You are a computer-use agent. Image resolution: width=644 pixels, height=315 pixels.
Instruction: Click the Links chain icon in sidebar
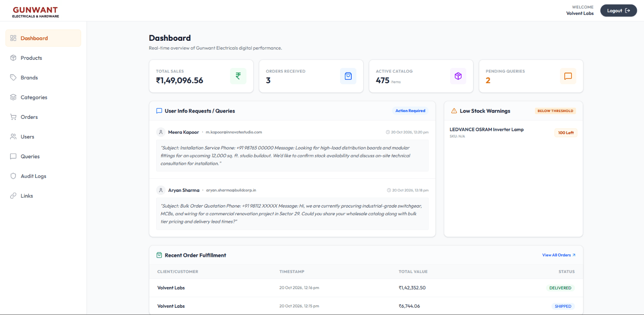13,196
